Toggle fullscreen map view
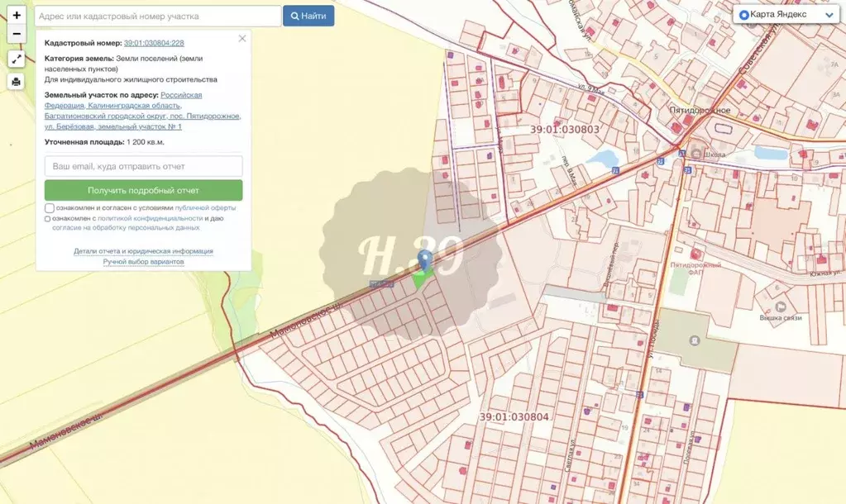The height and width of the screenshot is (504, 846). click(x=17, y=59)
